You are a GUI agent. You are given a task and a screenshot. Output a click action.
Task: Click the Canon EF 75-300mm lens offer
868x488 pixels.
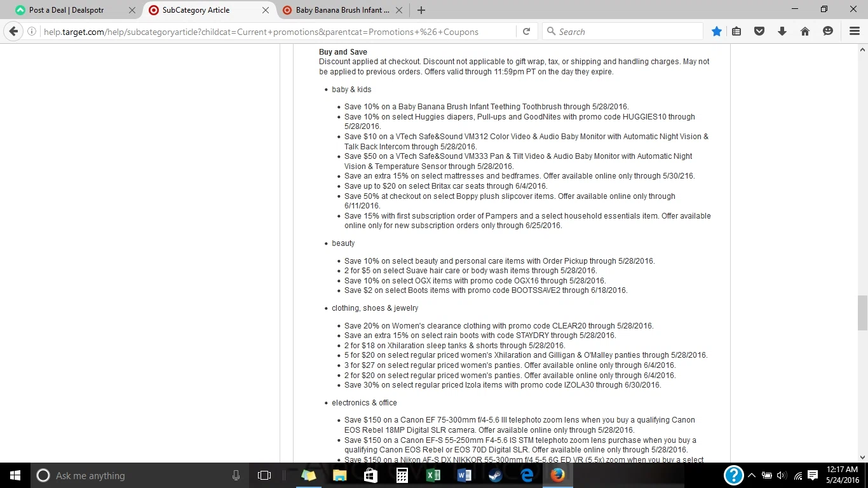coord(520,425)
